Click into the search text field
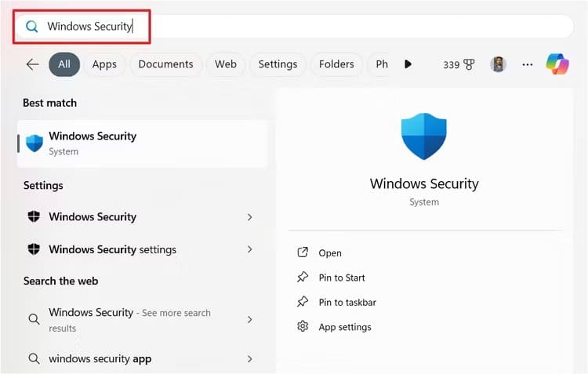588x374 pixels. tap(314, 27)
